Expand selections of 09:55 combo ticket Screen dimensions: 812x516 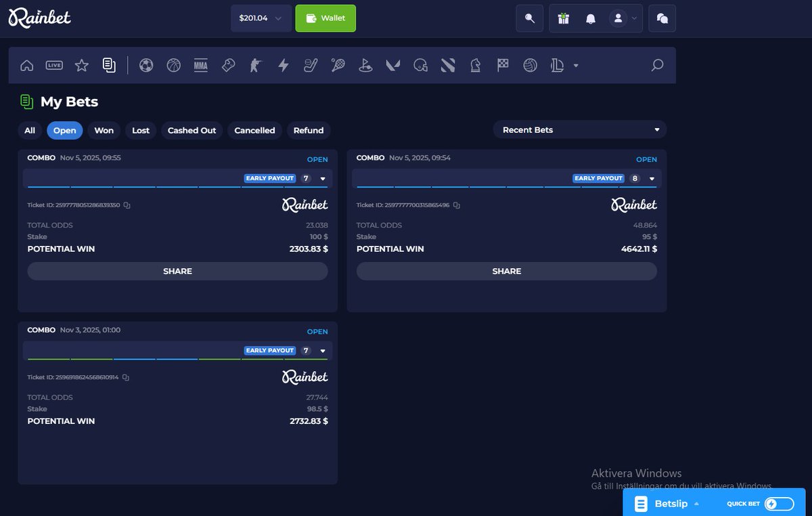click(323, 179)
